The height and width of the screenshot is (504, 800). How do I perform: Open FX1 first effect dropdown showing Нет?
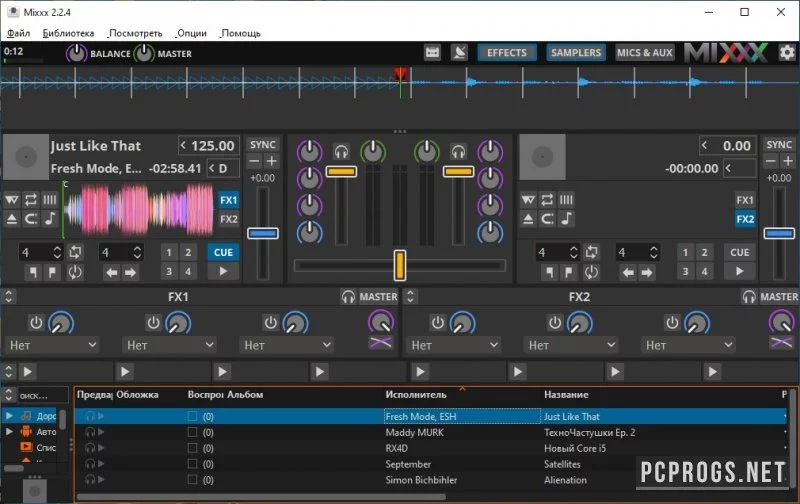click(52, 345)
